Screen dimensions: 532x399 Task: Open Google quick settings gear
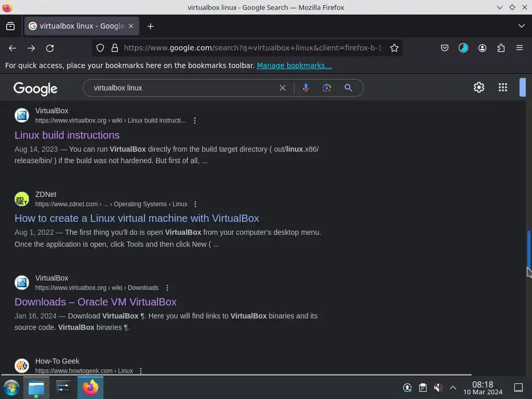(478, 87)
